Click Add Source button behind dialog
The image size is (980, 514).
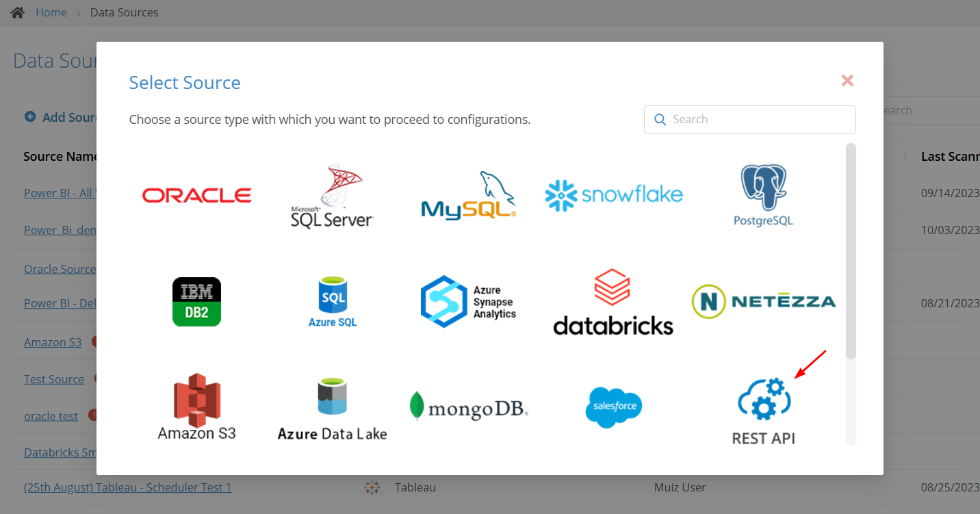coord(60,117)
